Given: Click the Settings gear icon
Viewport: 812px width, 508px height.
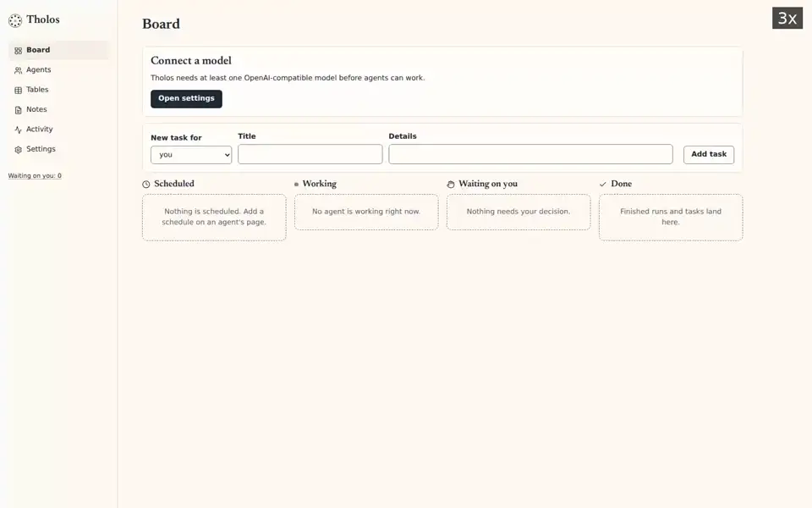Looking at the screenshot, I should coord(18,149).
